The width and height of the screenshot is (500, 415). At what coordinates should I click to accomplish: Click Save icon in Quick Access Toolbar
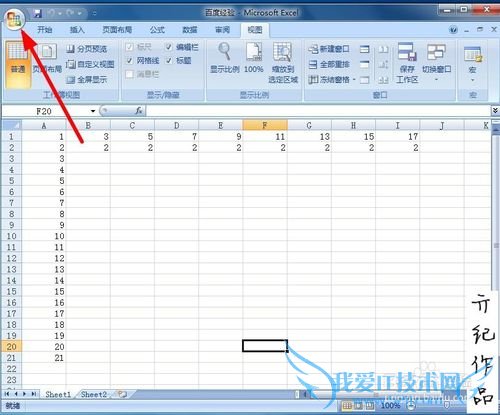[x=38, y=13]
